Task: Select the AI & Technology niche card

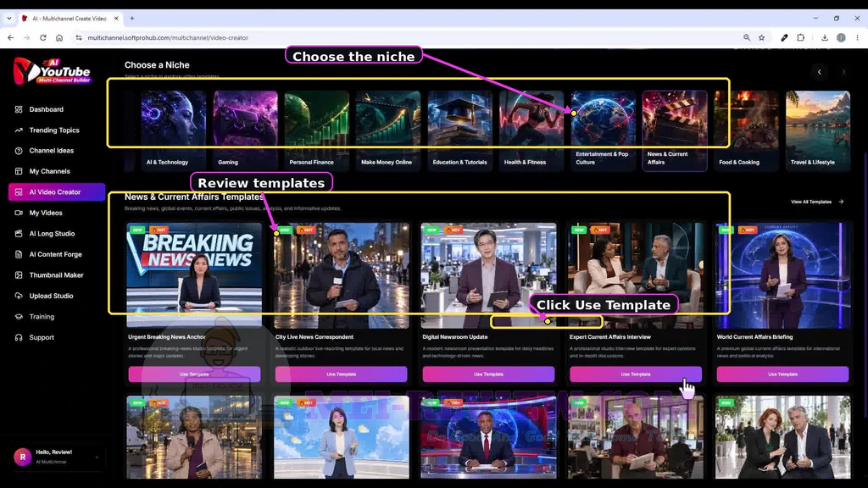Action: click(x=173, y=130)
